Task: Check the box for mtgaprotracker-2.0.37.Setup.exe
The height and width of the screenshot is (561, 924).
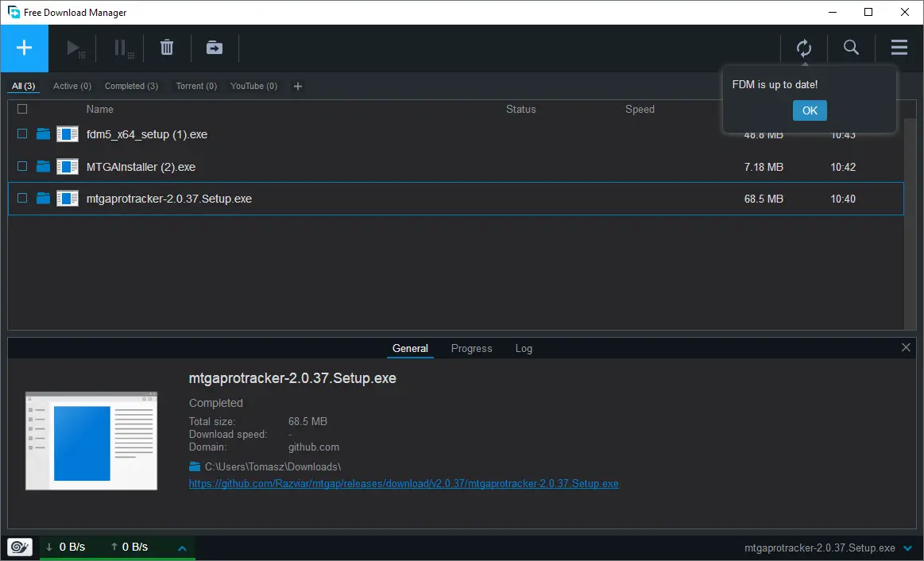Action: pos(22,198)
